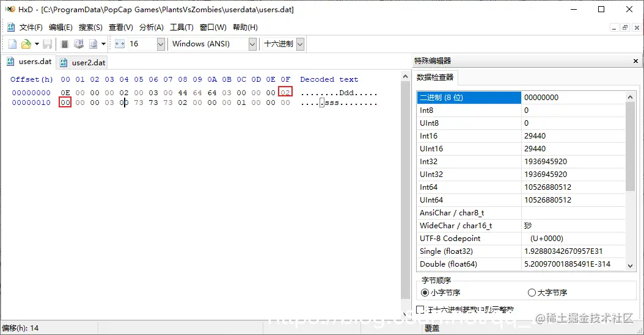The image size is (644, 335).
Task: Select the UInt8 row label
Action: (x=429, y=123)
